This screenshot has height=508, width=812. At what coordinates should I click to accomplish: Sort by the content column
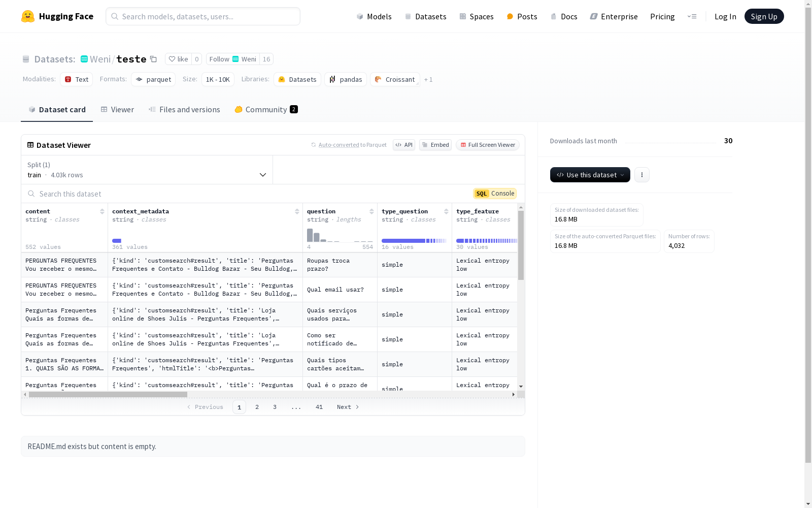pyautogui.click(x=102, y=211)
